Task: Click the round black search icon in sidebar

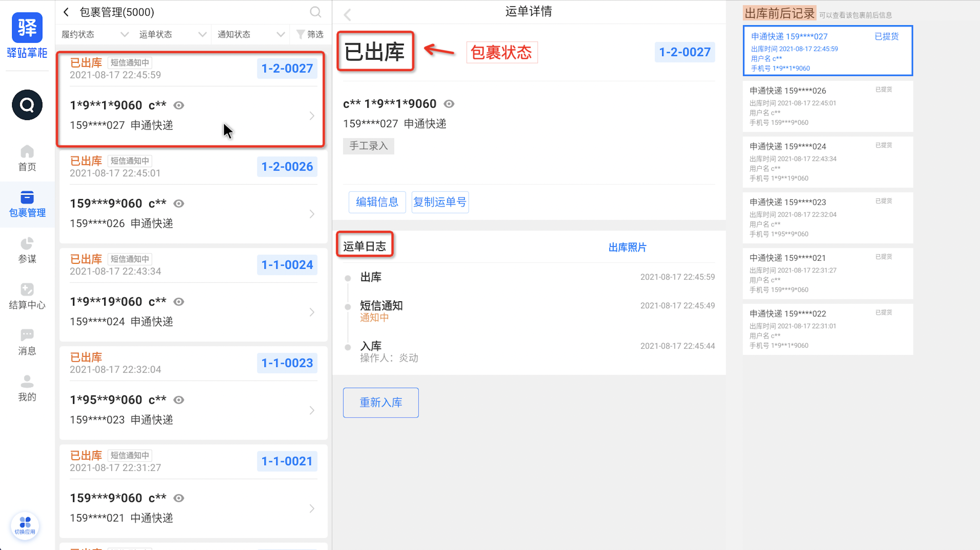Action: coord(27,105)
